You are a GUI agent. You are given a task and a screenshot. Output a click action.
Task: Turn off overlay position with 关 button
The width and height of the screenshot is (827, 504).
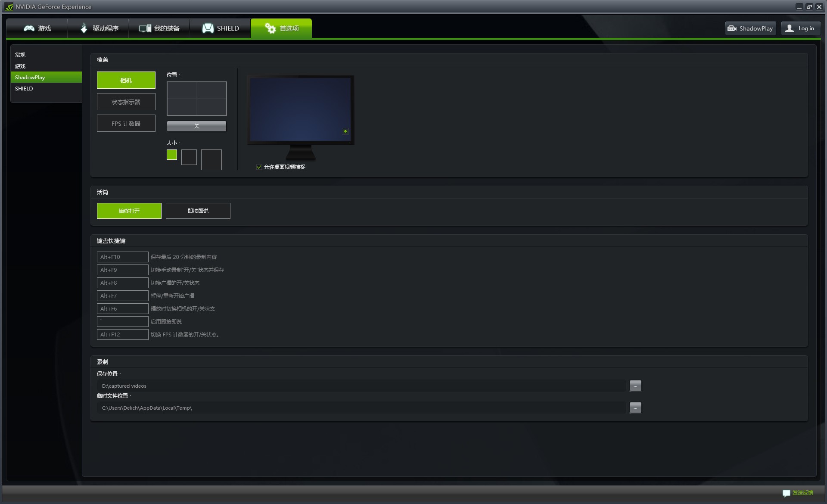196,126
